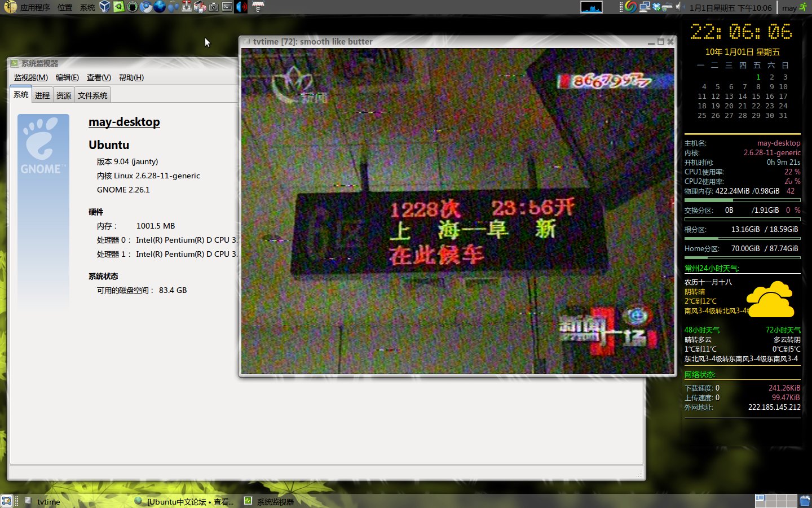Click the system monitor window title icon
The width and height of the screenshot is (812, 508).
[15, 63]
